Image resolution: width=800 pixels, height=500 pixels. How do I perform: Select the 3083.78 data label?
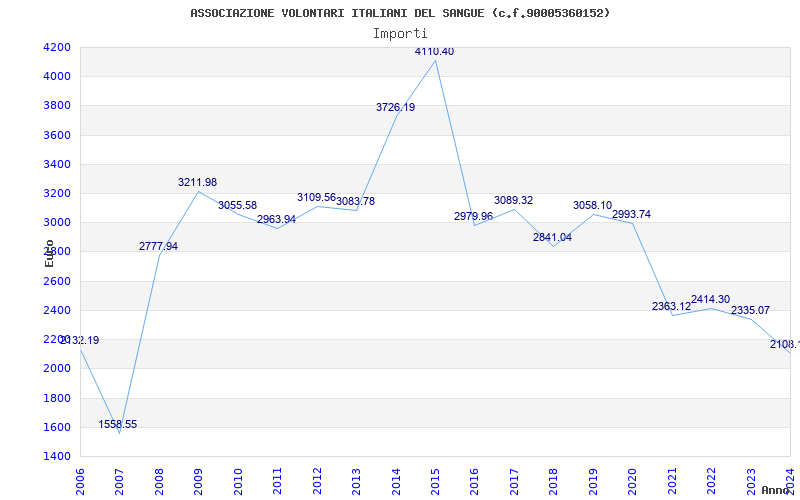coord(356,202)
